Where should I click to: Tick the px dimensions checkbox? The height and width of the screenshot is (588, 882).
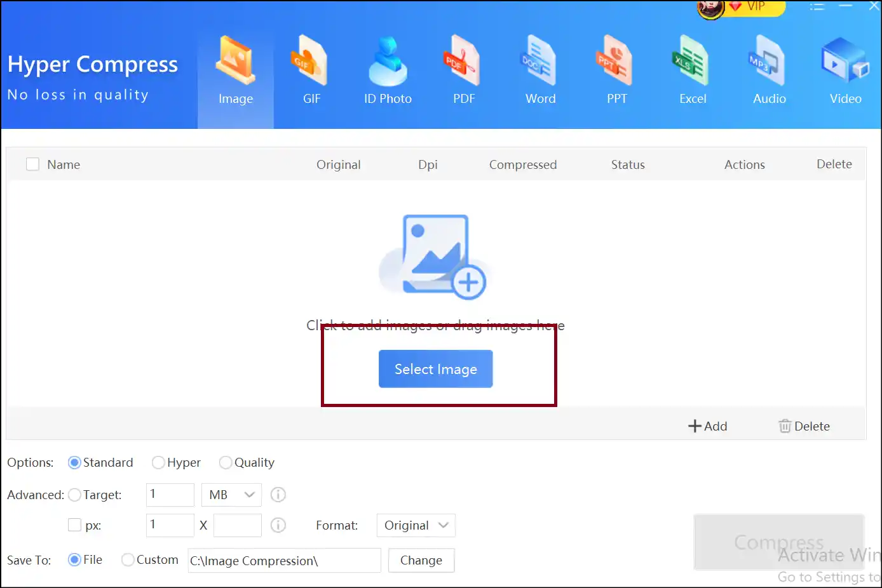[74, 525]
